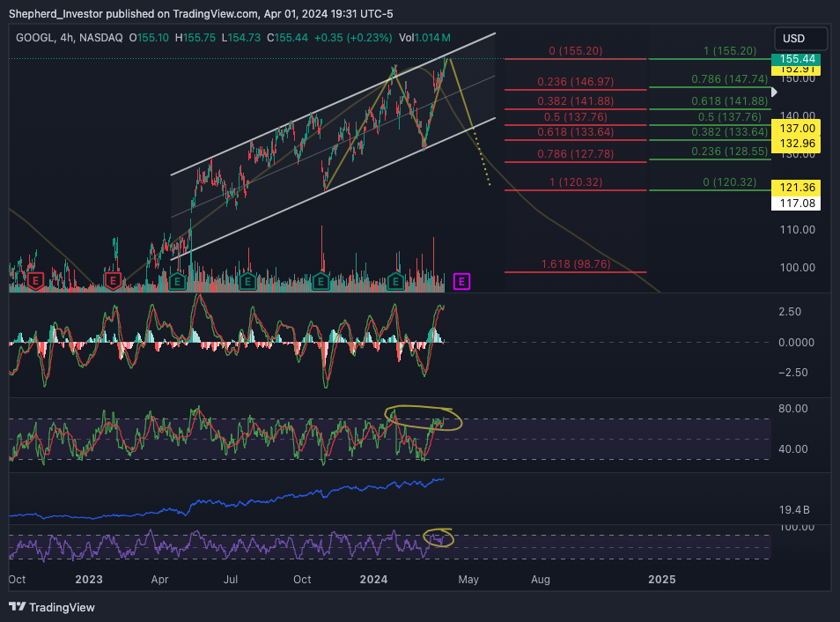Click the red 0.5 (137.76) Fibonacci label
840x622 pixels.
pyautogui.click(x=575, y=117)
